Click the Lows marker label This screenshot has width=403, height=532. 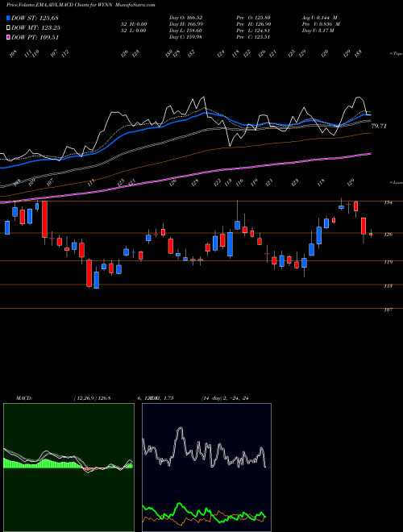pyautogui.click(x=396, y=182)
